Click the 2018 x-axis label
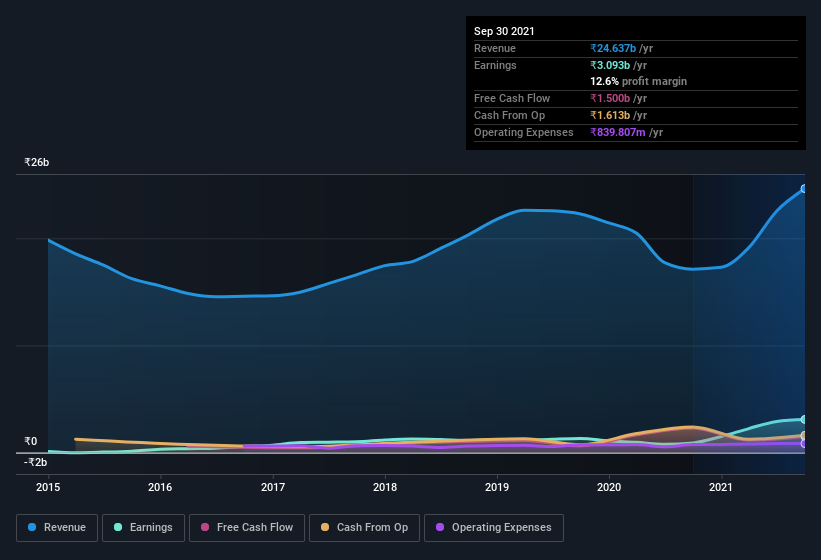821x560 pixels. (x=385, y=487)
